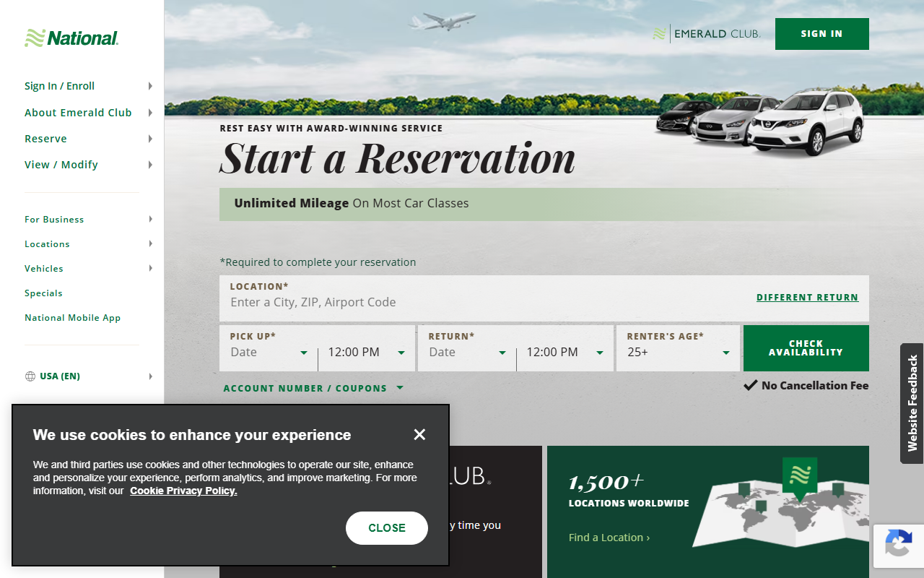Screen dimensions: 924x578
Task: Open the Return time dropdown
Action: click(x=565, y=353)
